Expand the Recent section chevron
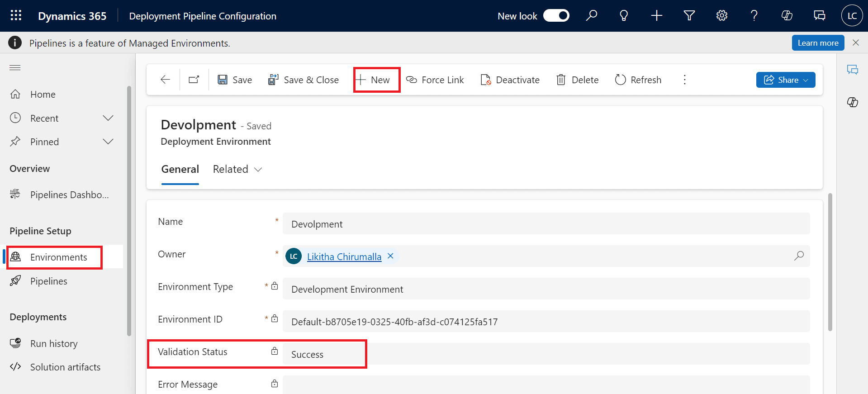The height and width of the screenshot is (394, 868). (x=108, y=119)
